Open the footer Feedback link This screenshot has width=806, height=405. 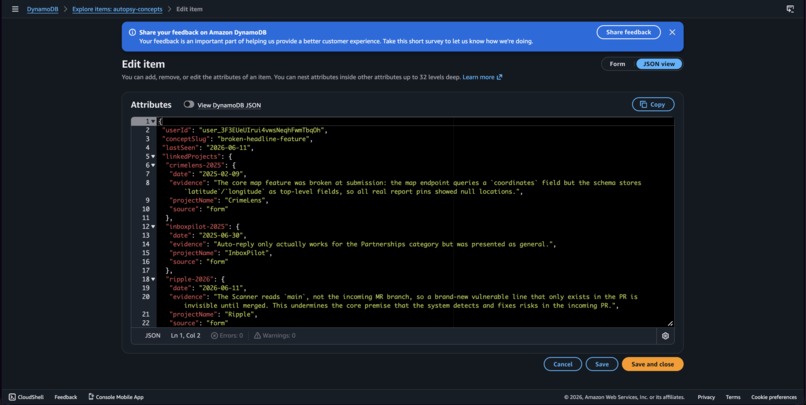(x=66, y=397)
